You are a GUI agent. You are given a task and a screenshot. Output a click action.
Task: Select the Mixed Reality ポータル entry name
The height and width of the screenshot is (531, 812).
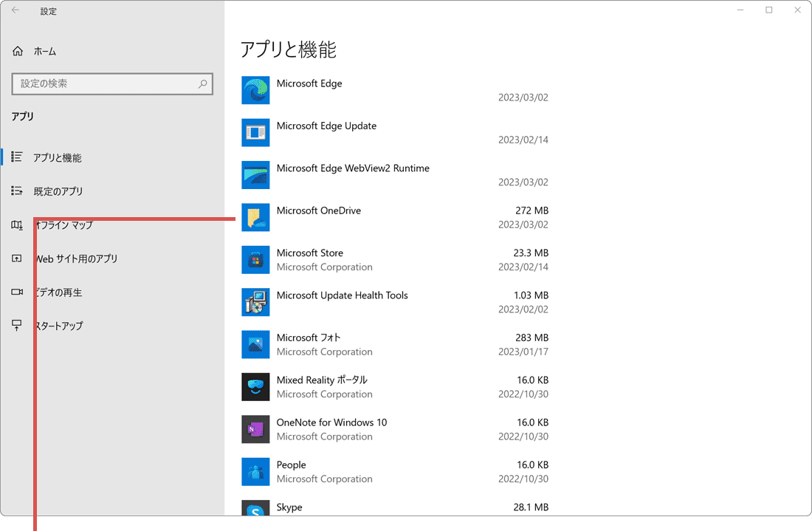click(322, 380)
